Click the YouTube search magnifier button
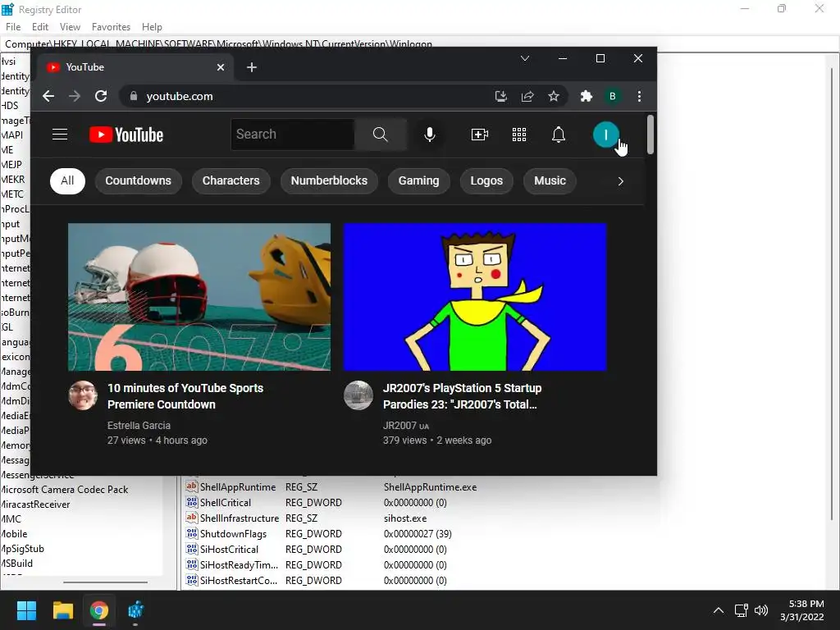 pos(381,134)
